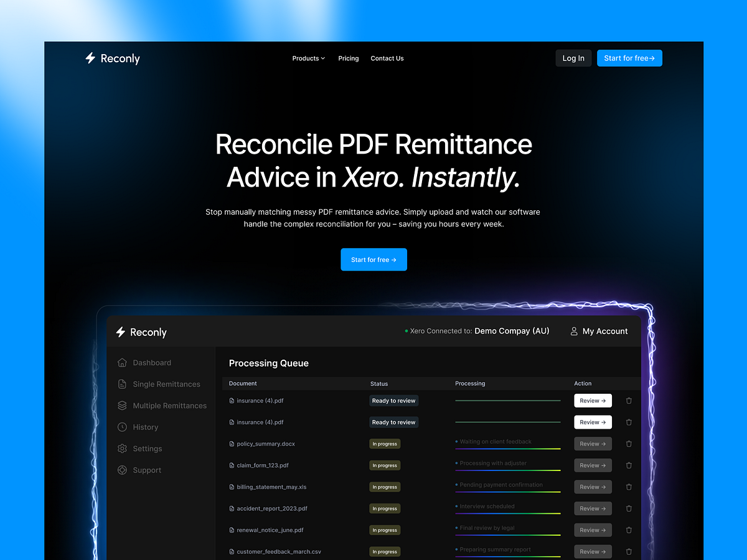The image size is (747, 560).
Task: Delete policy_summary.docx with trash icon
Action: 629,444
